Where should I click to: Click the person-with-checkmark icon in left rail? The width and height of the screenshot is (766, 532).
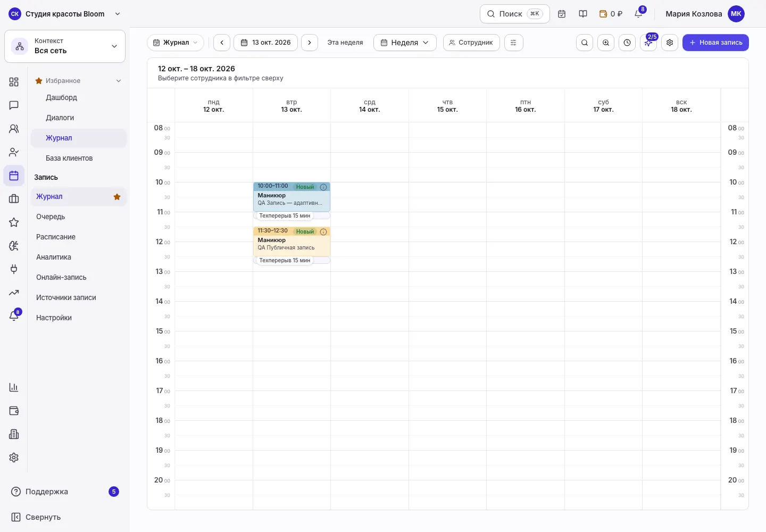(14, 152)
